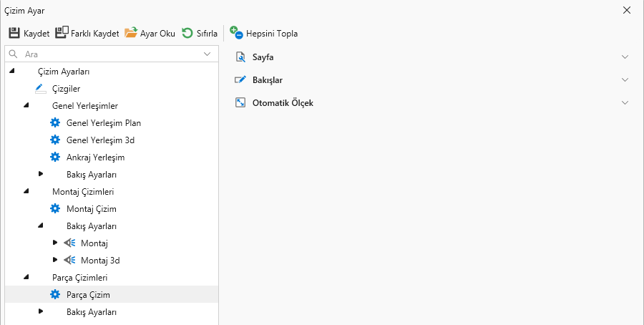
Task: Click the Ara search input field
Action: [107, 54]
